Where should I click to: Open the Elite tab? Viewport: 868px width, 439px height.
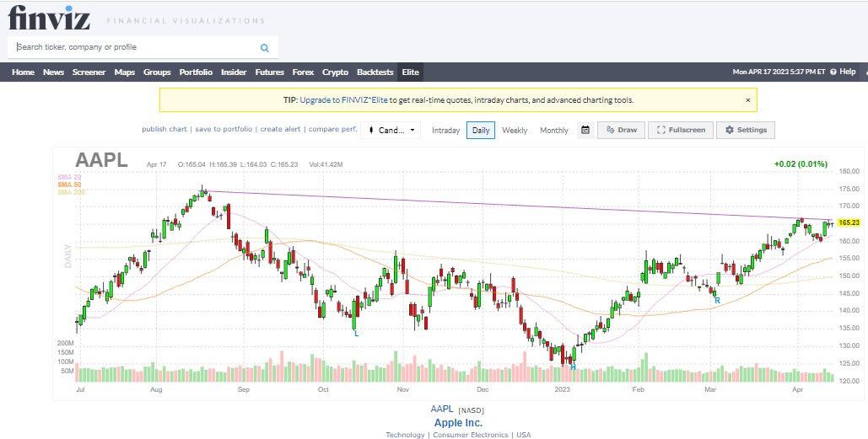point(410,72)
